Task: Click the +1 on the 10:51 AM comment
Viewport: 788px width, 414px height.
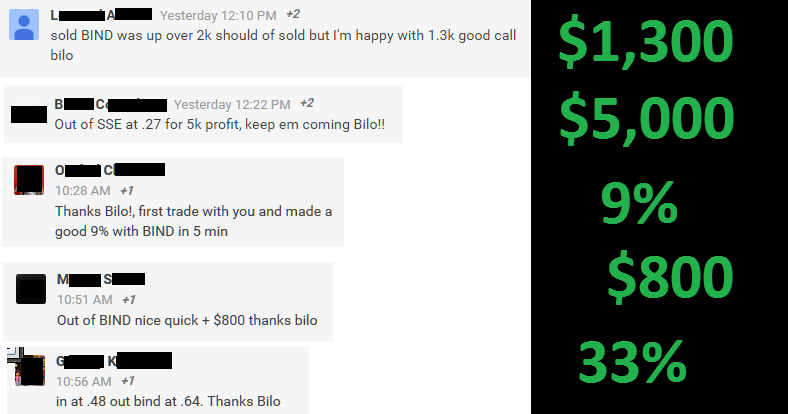Action: pos(129,300)
